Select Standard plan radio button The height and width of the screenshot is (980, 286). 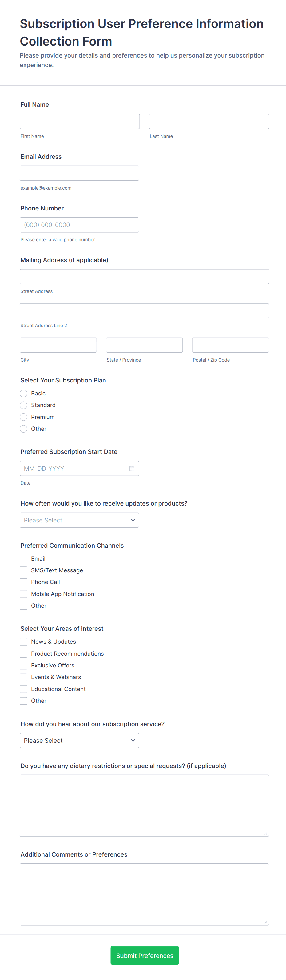(x=24, y=405)
